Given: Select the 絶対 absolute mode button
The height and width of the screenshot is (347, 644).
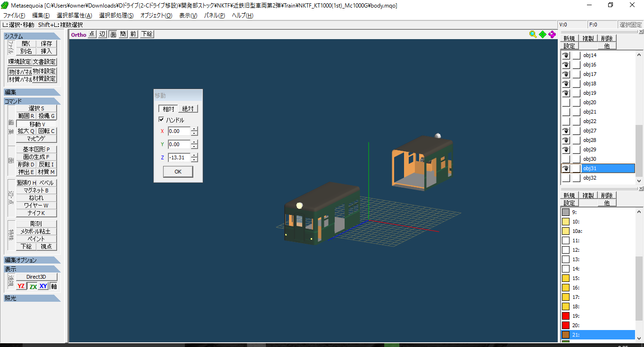Looking at the screenshot, I should 188,109.
